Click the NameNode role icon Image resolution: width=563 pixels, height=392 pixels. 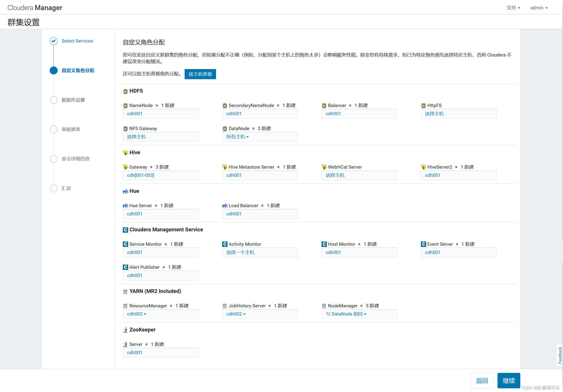click(x=125, y=106)
